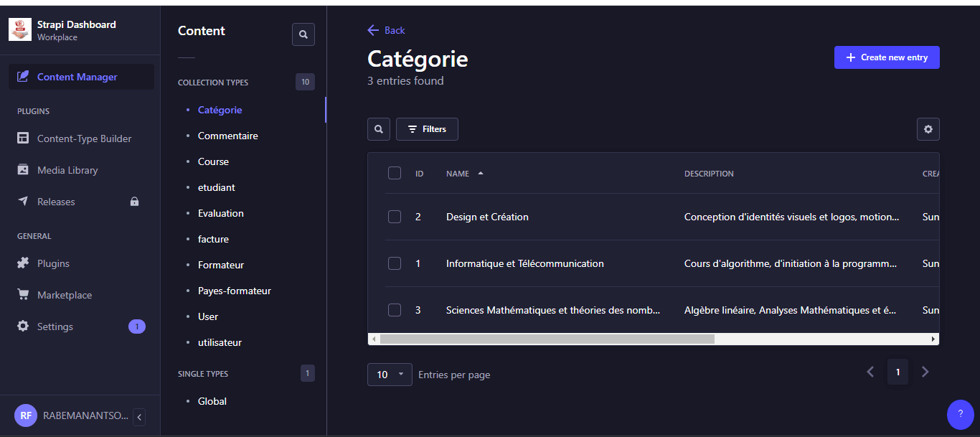Go to the next page arrow

pos(925,372)
